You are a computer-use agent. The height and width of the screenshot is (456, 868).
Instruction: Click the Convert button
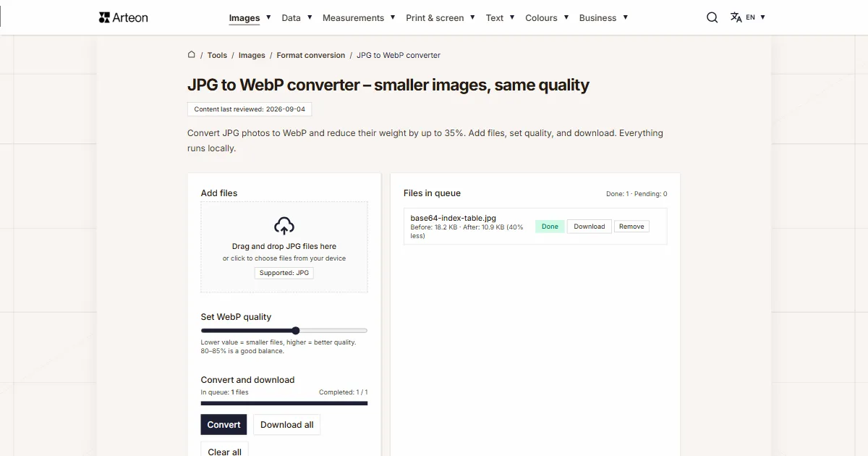(x=224, y=425)
